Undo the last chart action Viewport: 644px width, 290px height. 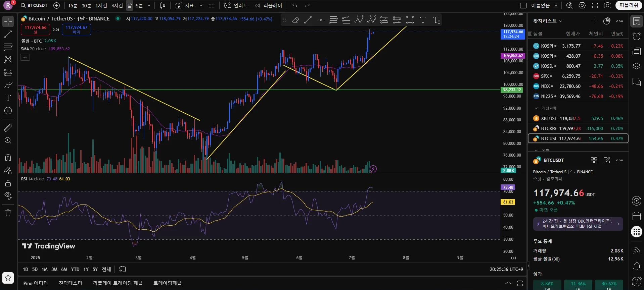(x=295, y=5)
